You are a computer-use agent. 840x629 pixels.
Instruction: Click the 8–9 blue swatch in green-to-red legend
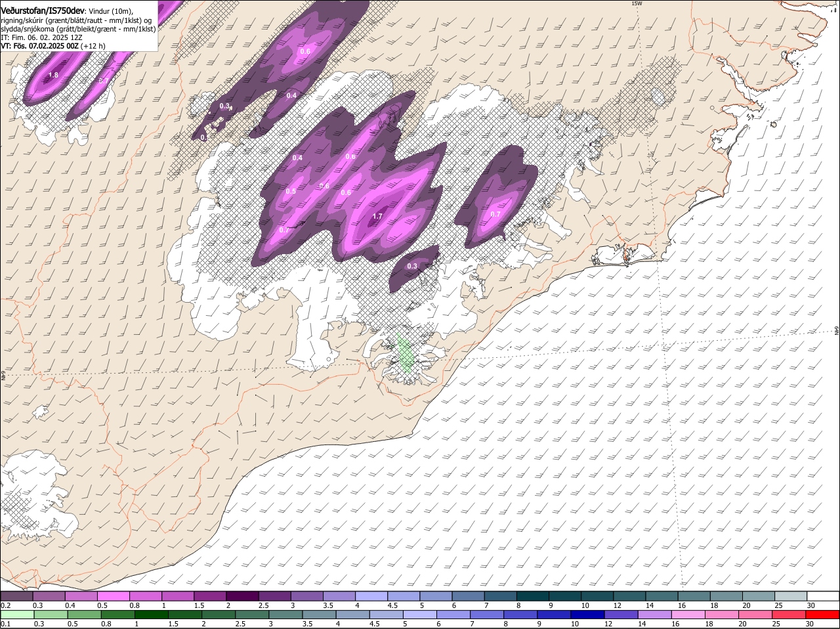pos(520,615)
